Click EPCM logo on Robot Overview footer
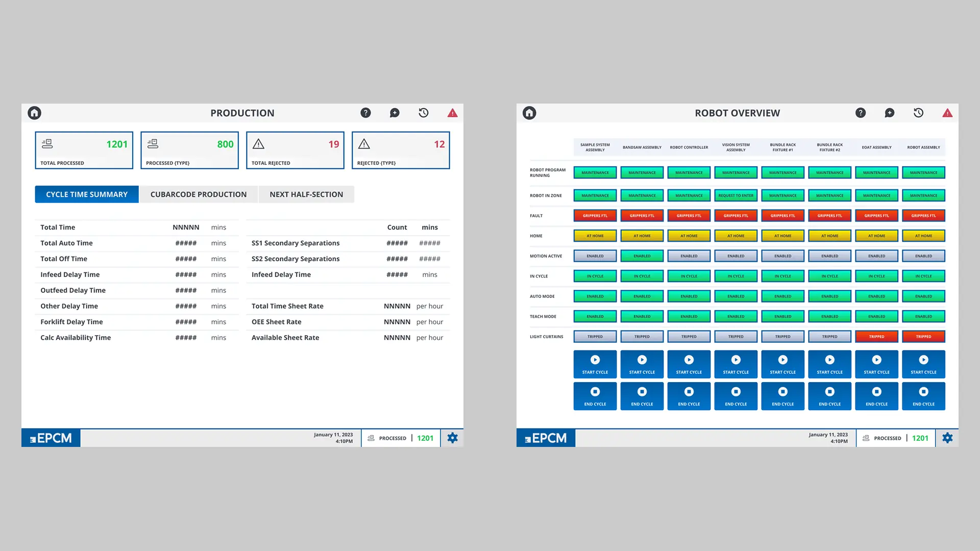 click(546, 438)
